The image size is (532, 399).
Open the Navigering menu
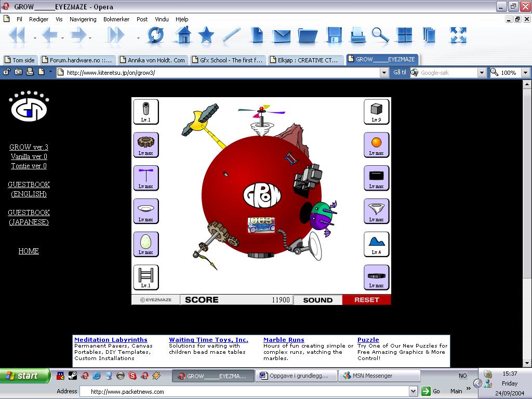click(83, 19)
